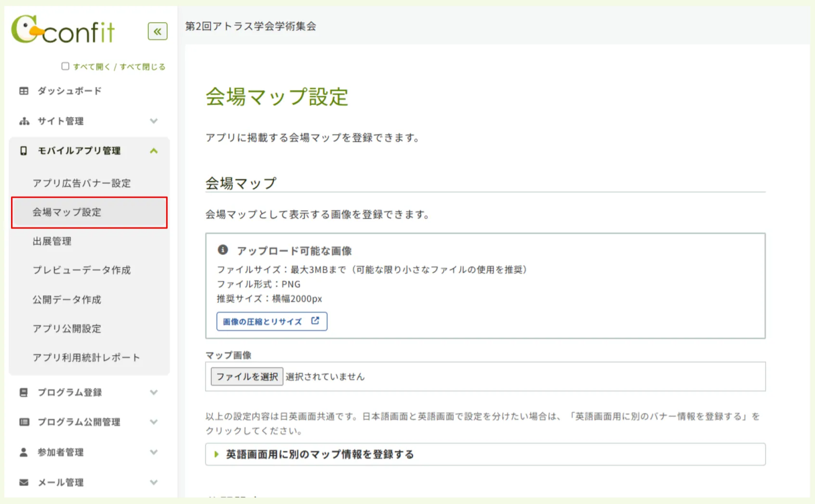Viewport: 815px width, 504px height.
Task: Click the external link icon on 画像の圧縮とリサイズ
Action: (316, 321)
